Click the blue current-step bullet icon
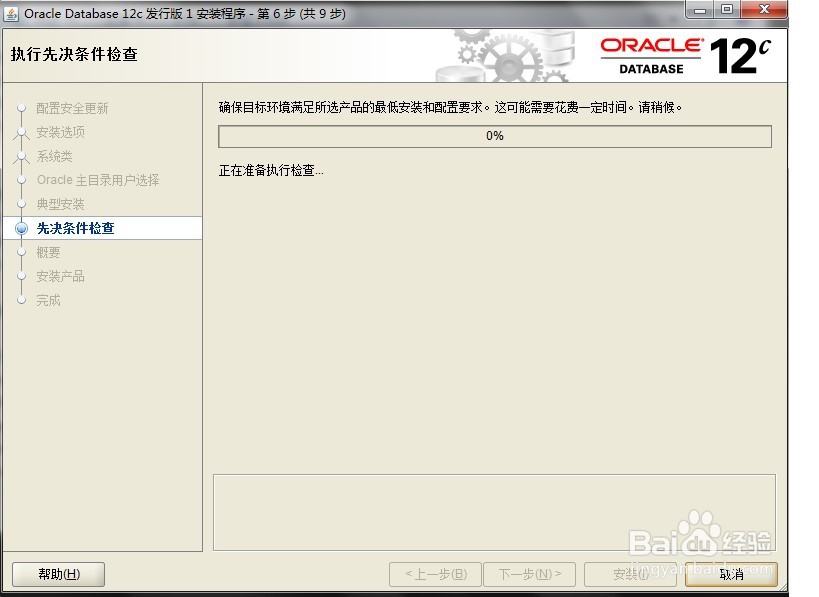819x597 pixels. click(x=21, y=228)
